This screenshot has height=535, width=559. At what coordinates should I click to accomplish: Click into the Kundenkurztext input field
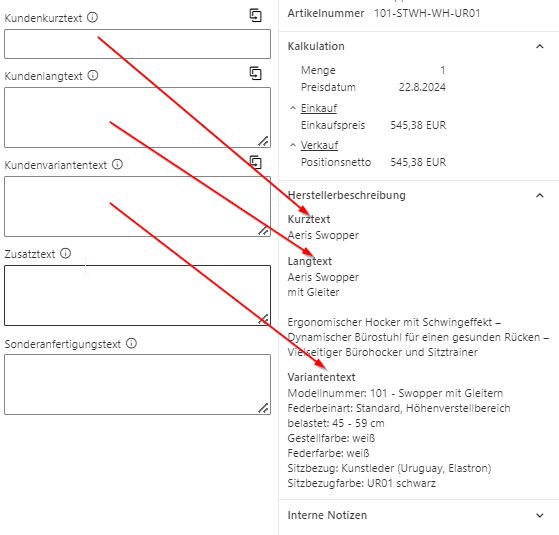point(137,44)
